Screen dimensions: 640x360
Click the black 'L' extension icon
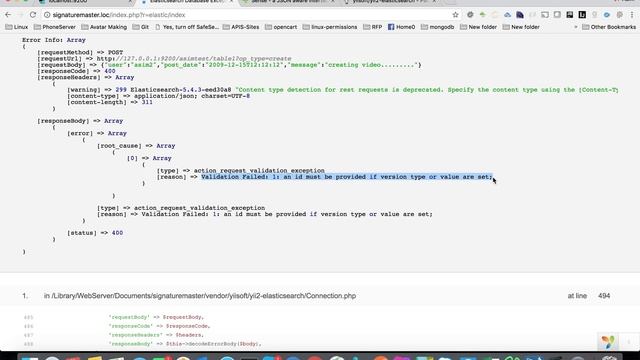(582, 15)
